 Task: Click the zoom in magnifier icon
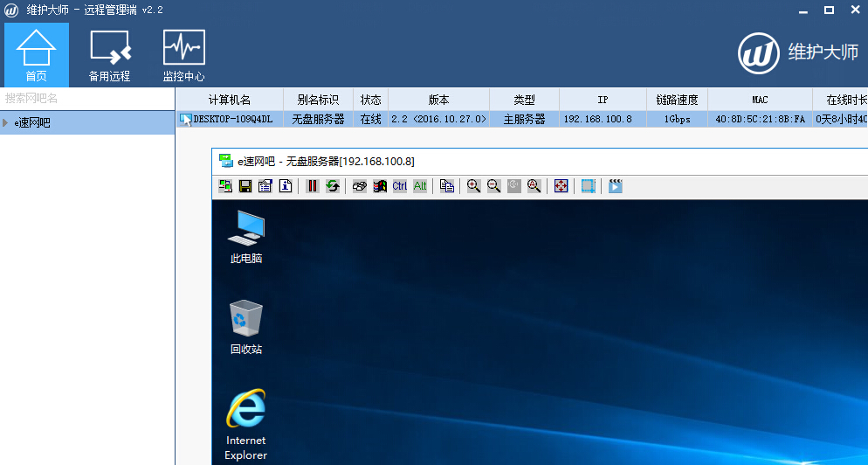(x=474, y=186)
